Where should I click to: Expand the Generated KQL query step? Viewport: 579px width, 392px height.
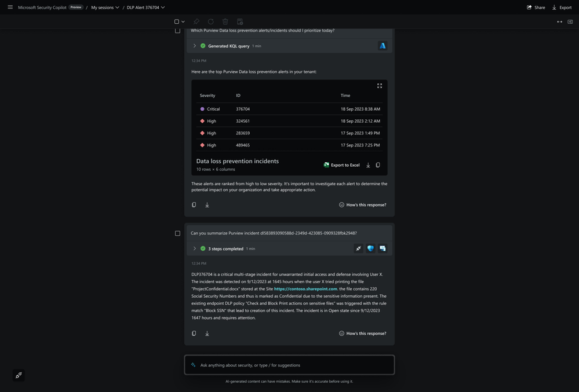pyautogui.click(x=195, y=46)
